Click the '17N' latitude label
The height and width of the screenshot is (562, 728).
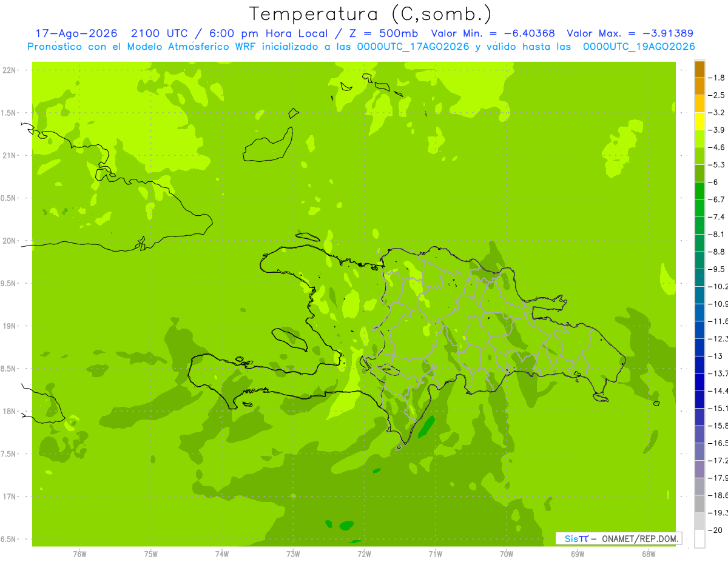pyautogui.click(x=10, y=497)
